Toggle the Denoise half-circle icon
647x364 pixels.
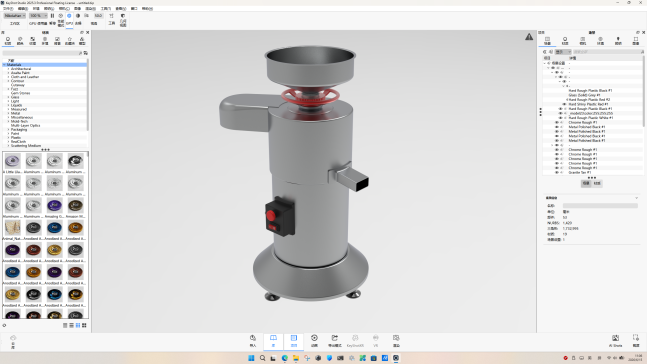(78, 16)
